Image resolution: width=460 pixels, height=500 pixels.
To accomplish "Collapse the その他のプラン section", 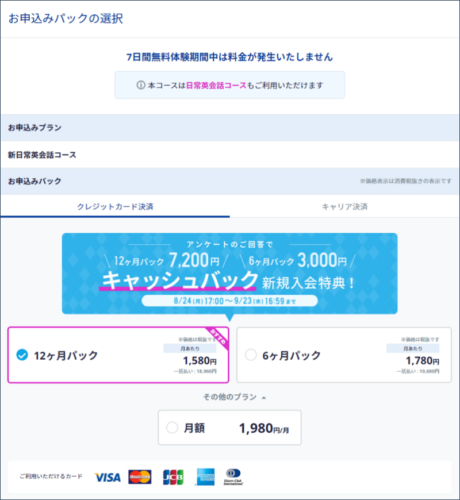I will [x=235, y=397].
